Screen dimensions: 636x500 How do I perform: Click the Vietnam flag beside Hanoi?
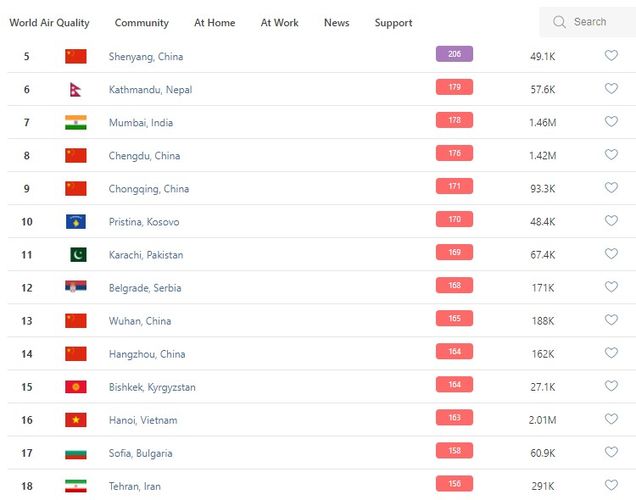[76, 420]
